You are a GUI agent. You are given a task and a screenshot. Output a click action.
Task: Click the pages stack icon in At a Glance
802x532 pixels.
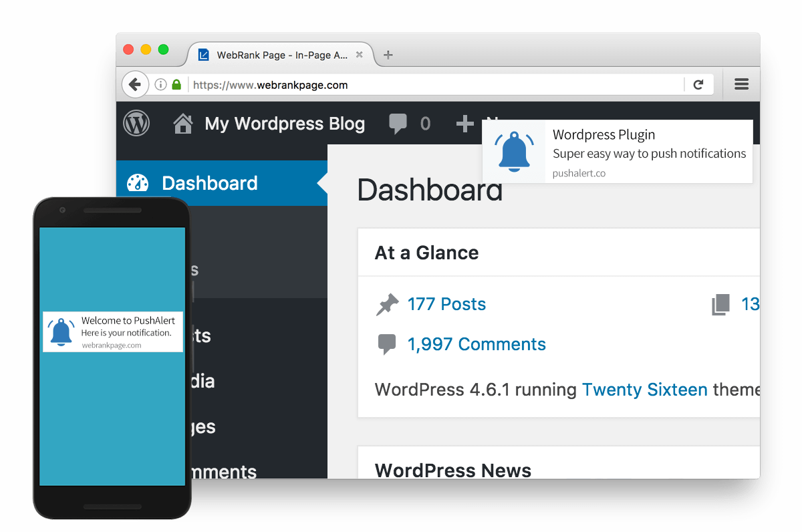click(720, 303)
